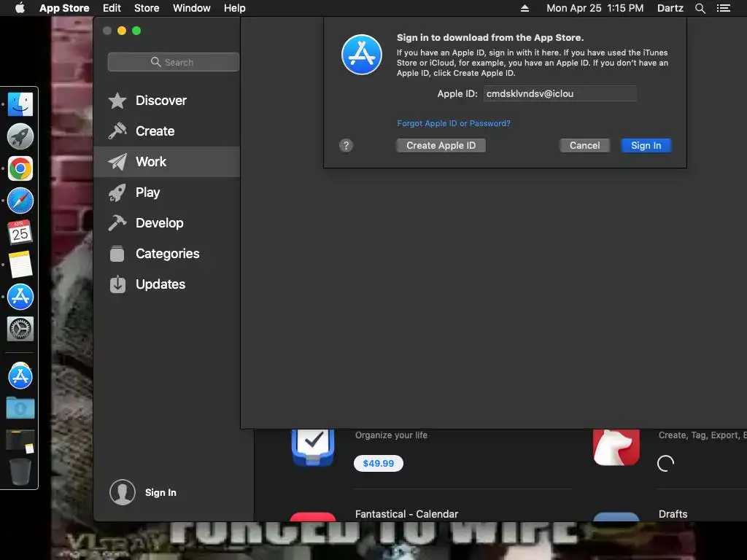747x560 pixels.
Task: Select Updates label in sidebar
Action: [160, 284]
